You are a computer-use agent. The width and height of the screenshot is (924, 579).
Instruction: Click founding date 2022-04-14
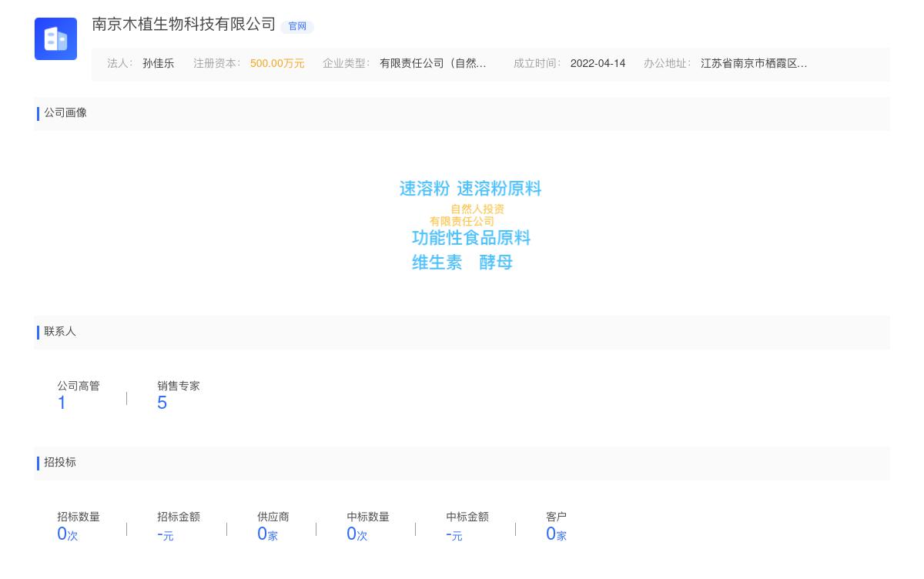598,64
